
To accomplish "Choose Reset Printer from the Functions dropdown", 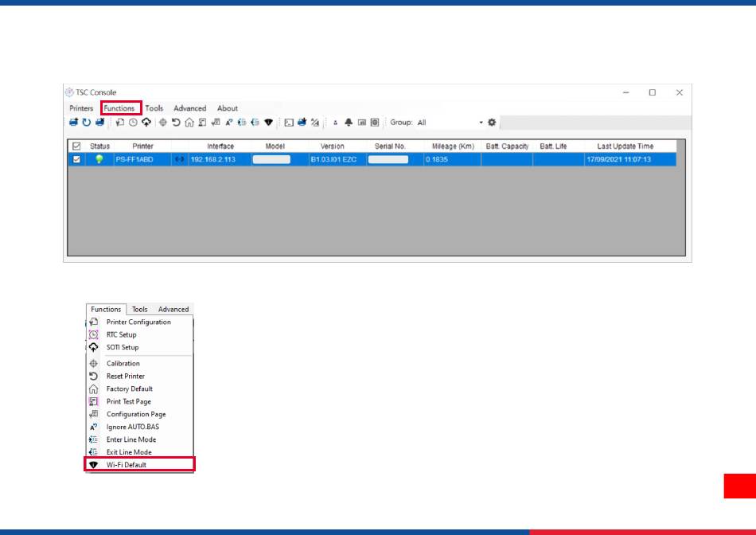I will 140,376.
